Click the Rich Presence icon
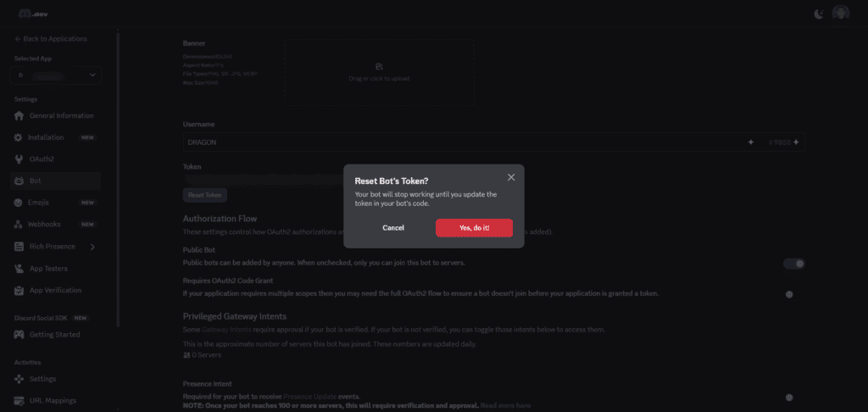The height and width of the screenshot is (412, 868). pos(19,247)
